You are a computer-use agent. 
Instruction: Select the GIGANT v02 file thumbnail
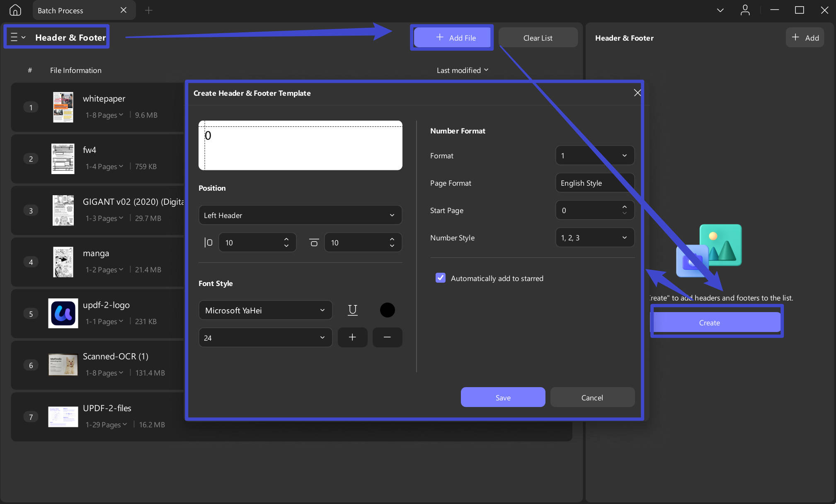pyautogui.click(x=63, y=211)
